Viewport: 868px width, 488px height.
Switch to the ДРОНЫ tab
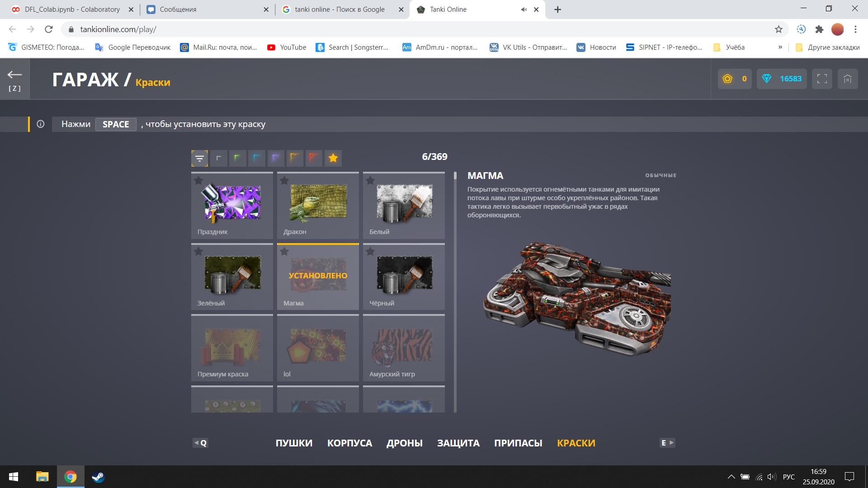[x=405, y=443]
